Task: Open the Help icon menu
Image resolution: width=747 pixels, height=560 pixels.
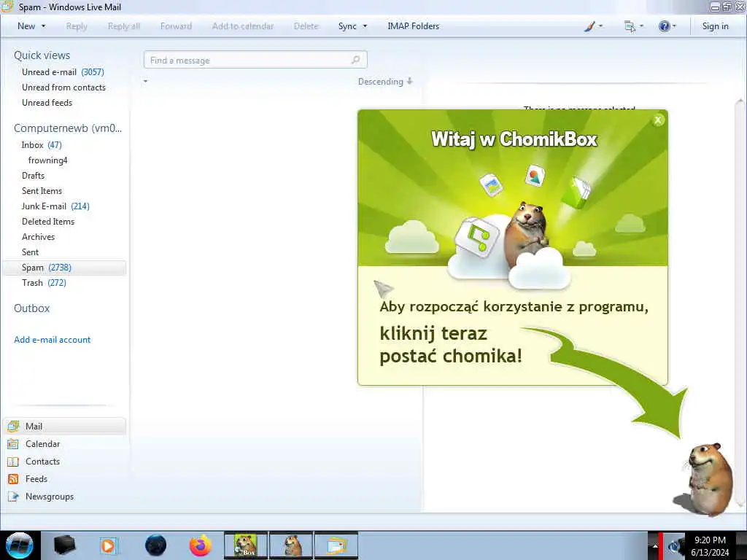Action: click(667, 26)
